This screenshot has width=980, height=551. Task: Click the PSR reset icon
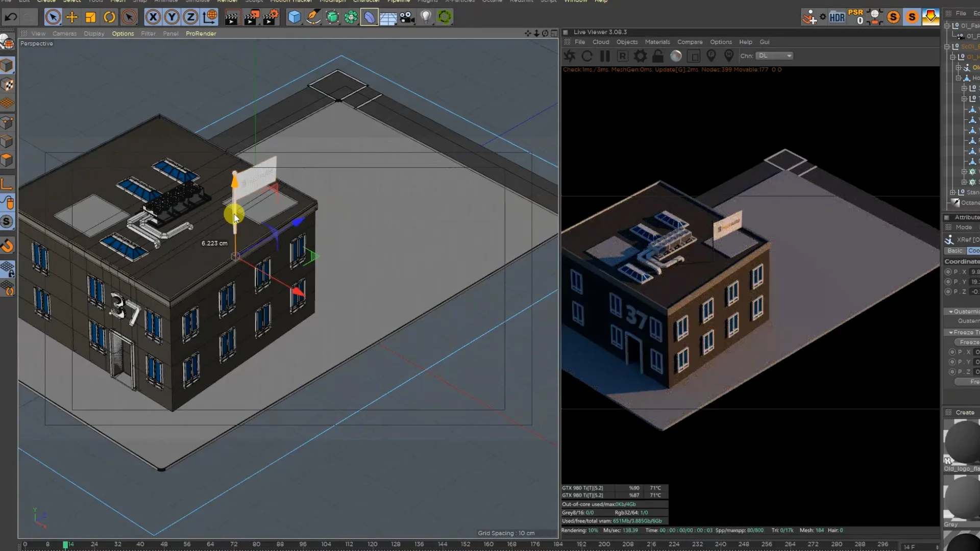856,17
